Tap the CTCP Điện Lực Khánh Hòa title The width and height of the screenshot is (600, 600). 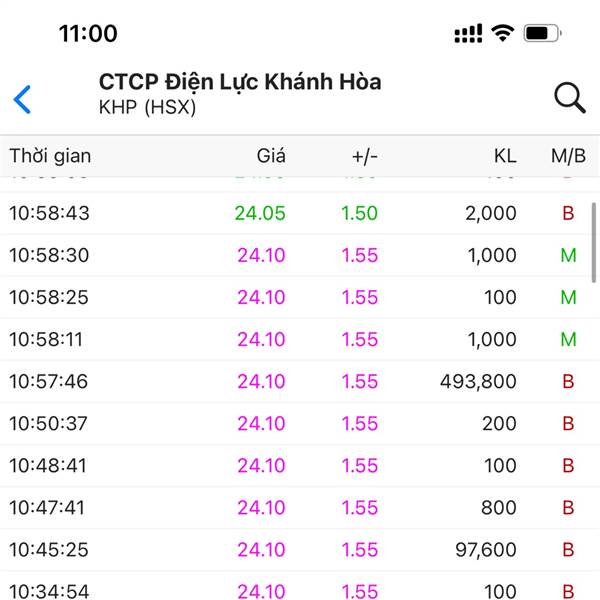point(240,82)
